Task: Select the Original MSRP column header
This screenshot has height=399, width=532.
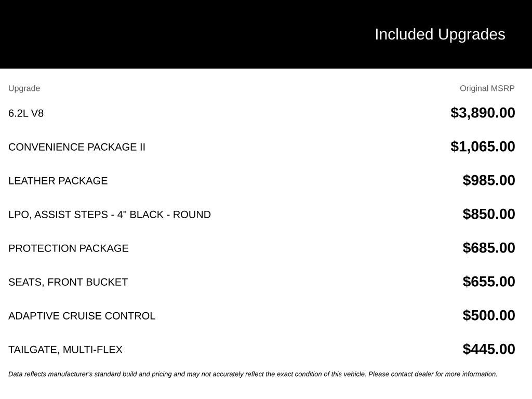Action: coord(487,88)
